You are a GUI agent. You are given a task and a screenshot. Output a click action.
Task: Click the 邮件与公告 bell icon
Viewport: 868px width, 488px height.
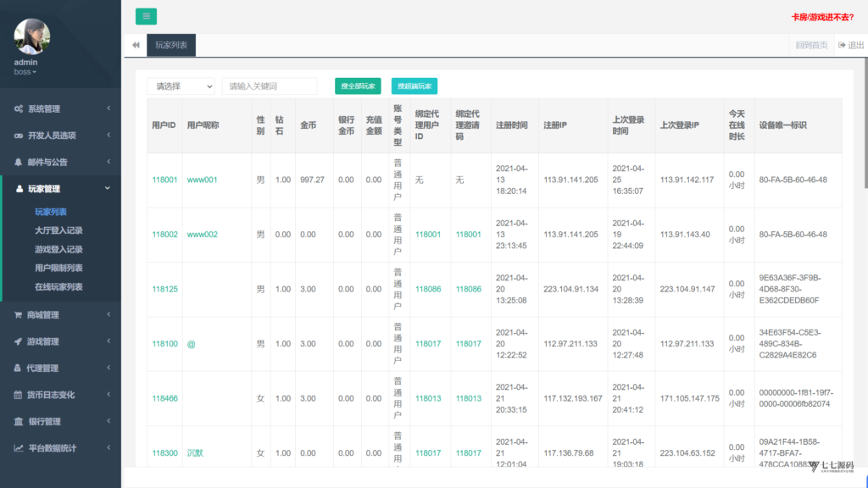[x=19, y=162]
